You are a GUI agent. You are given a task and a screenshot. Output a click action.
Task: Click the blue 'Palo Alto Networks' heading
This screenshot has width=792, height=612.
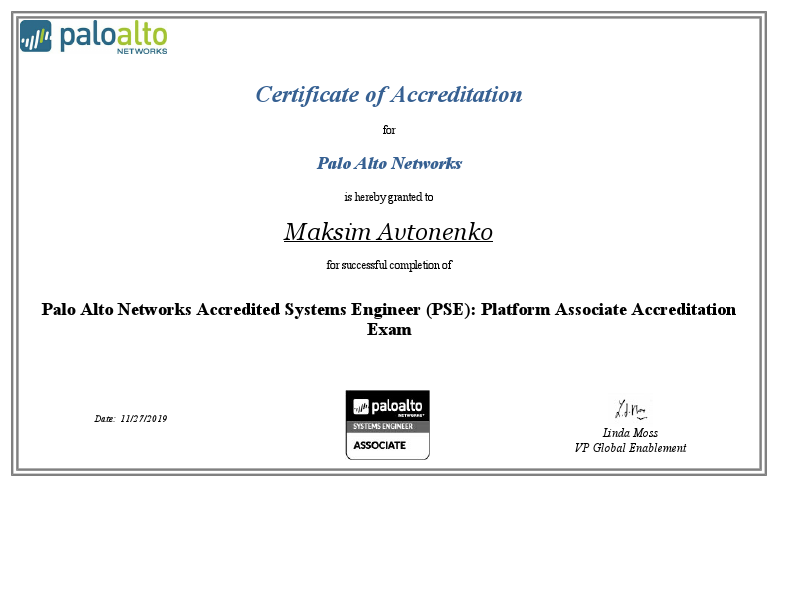pyautogui.click(x=389, y=163)
